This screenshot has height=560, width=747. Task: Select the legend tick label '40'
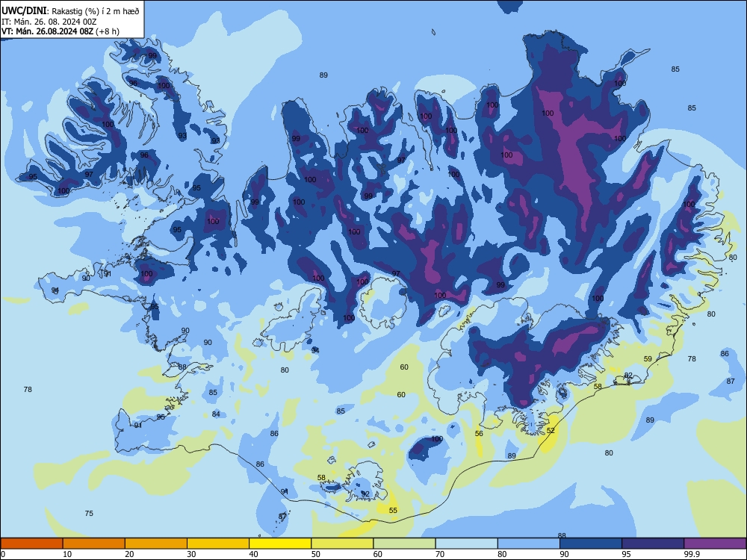point(254,554)
